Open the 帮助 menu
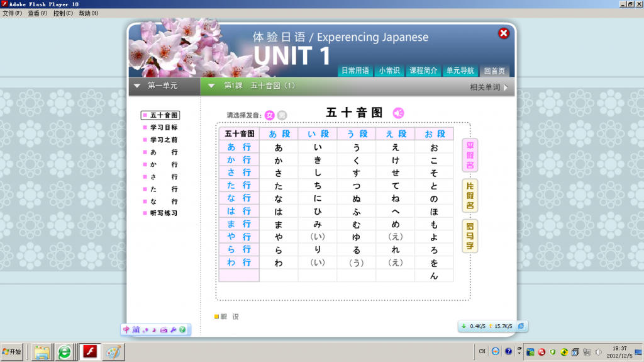The height and width of the screenshot is (362, 644). pyautogui.click(x=88, y=13)
